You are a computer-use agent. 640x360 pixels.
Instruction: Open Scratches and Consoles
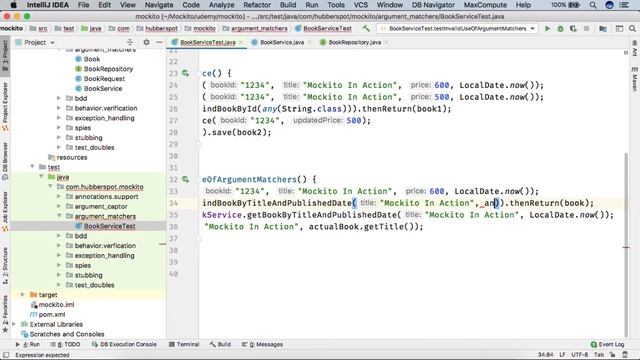point(67,334)
